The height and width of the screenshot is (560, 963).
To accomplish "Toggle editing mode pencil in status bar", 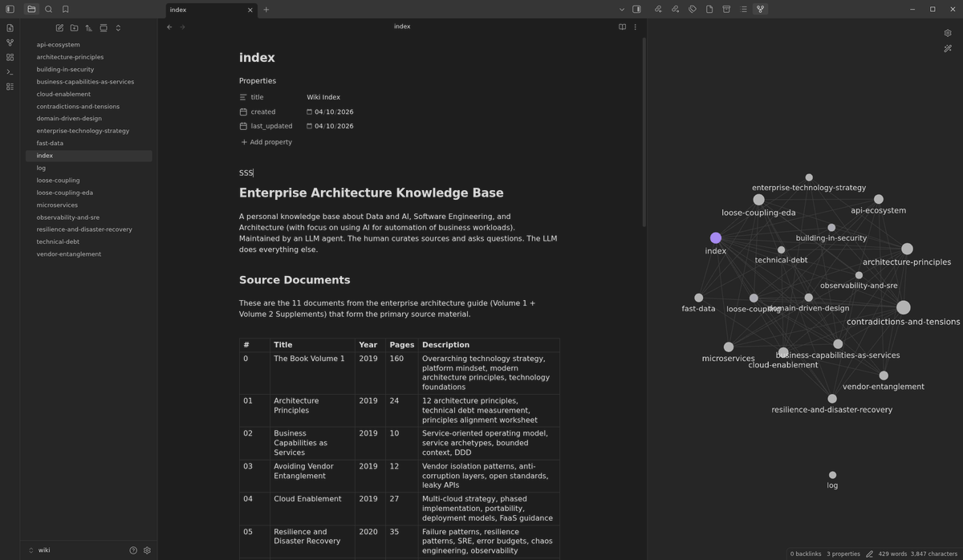I will coord(869,554).
